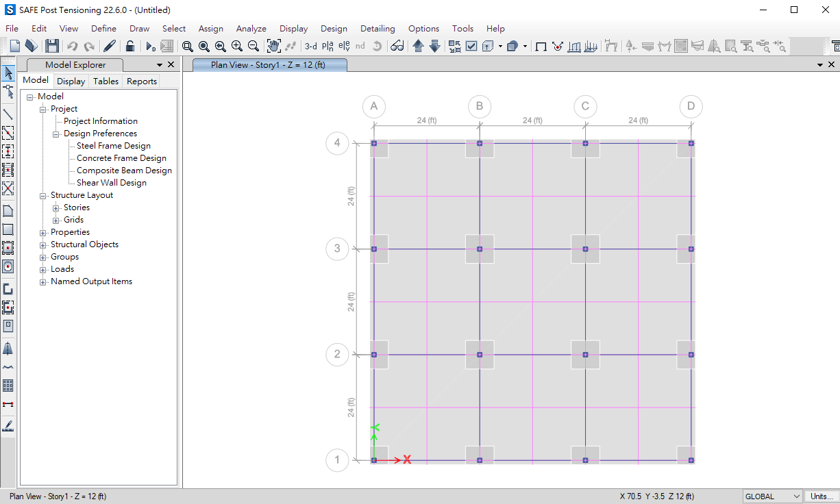The width and height of the screenshot is (840, 504).
Task: Select Project Information in tree
Action: 101,121
